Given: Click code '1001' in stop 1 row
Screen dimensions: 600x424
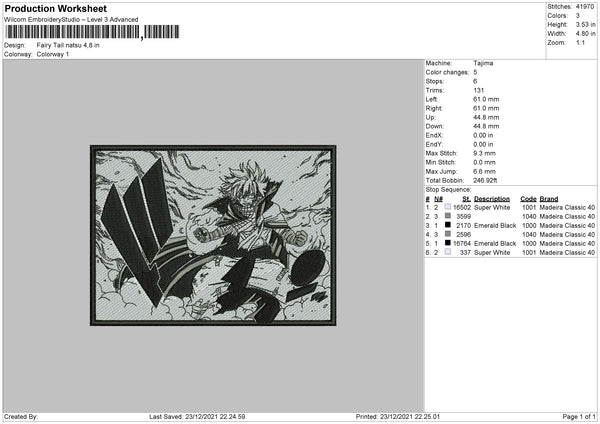Looking at the screenshot, I should 529,207.
